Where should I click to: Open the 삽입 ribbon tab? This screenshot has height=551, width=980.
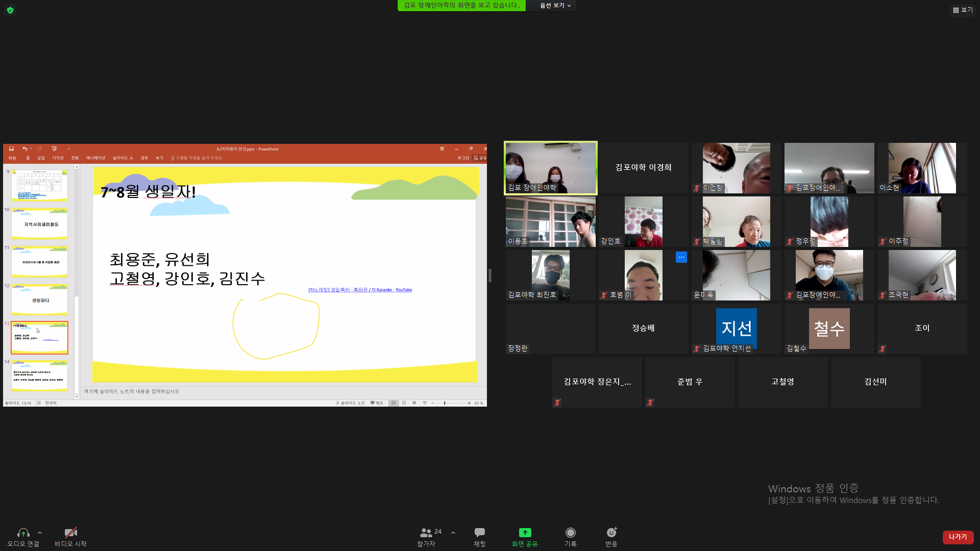click(x=41, y=158)
